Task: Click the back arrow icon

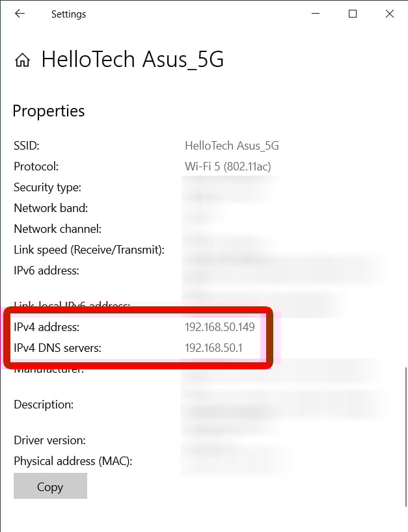Action: pyautogui.click(x=20, y=14)
